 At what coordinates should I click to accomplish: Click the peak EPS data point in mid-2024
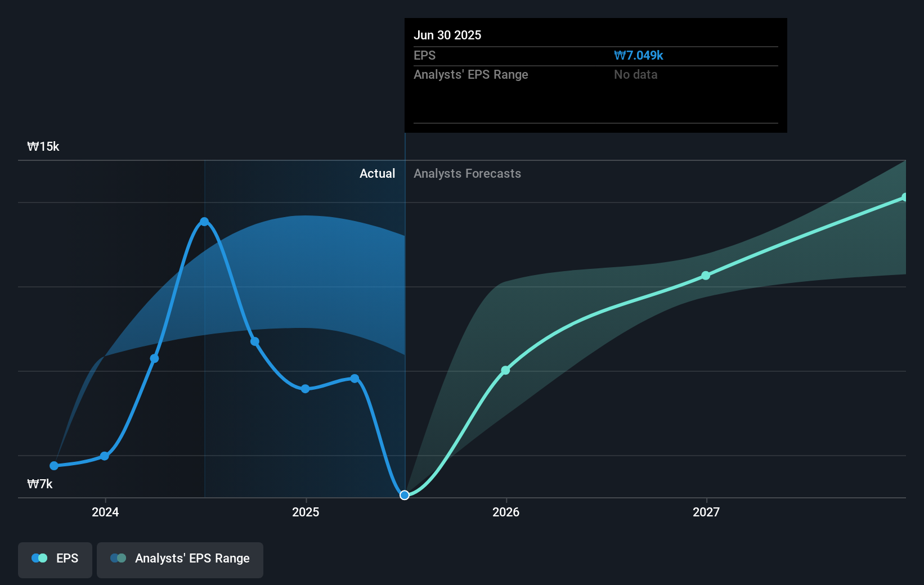point(204,222)
